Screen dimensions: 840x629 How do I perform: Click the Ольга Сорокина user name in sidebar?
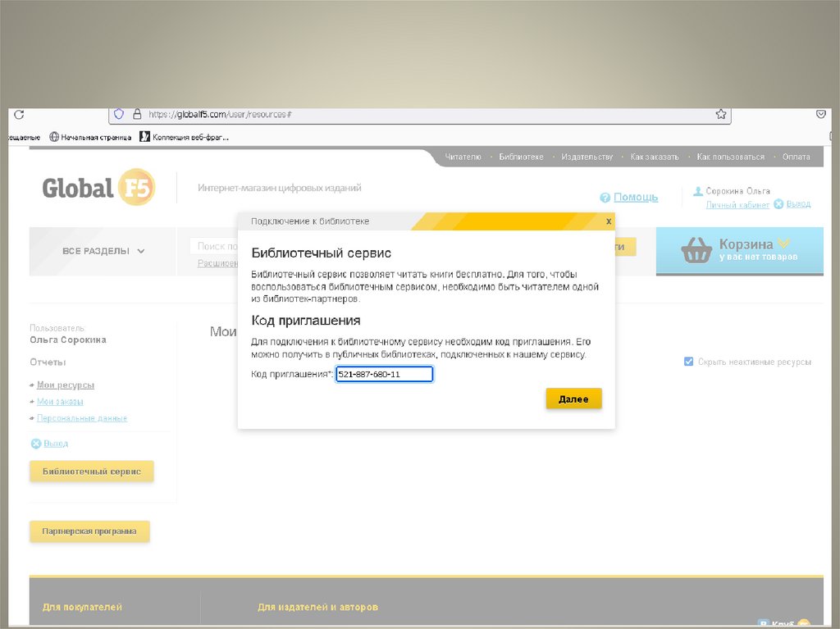[68, 340]
